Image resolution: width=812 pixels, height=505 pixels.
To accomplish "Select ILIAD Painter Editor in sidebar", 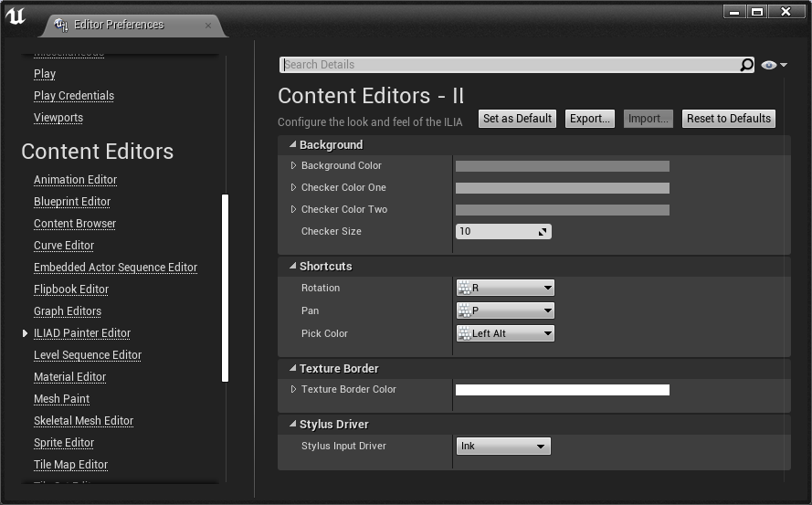I will (x=82, y=333).
